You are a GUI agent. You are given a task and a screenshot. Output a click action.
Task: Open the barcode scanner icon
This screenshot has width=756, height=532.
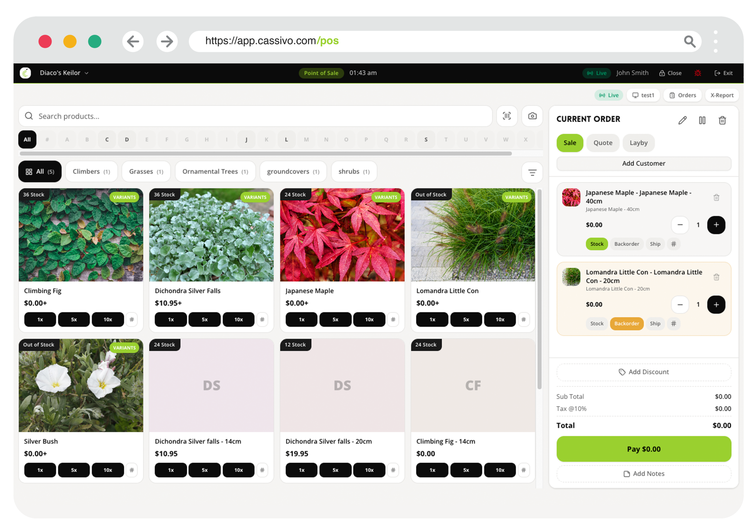[x=507, y=116]
